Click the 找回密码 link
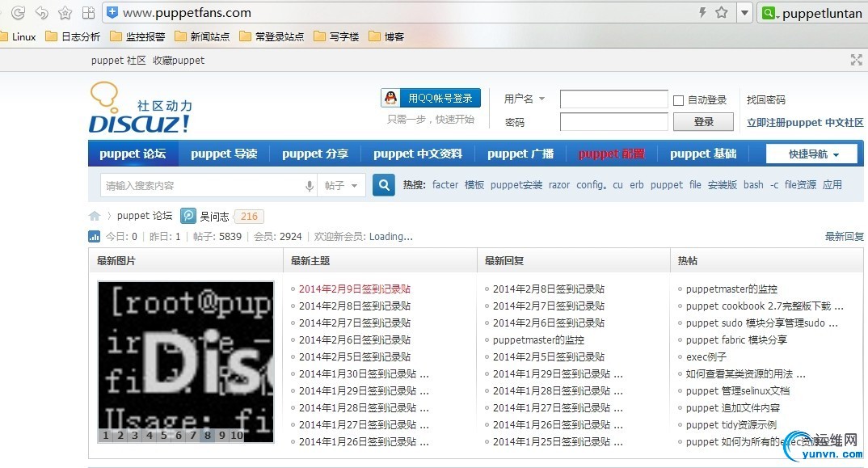This screenshot has width=868, height=468. pyautogui.click(x=765, y=99)
